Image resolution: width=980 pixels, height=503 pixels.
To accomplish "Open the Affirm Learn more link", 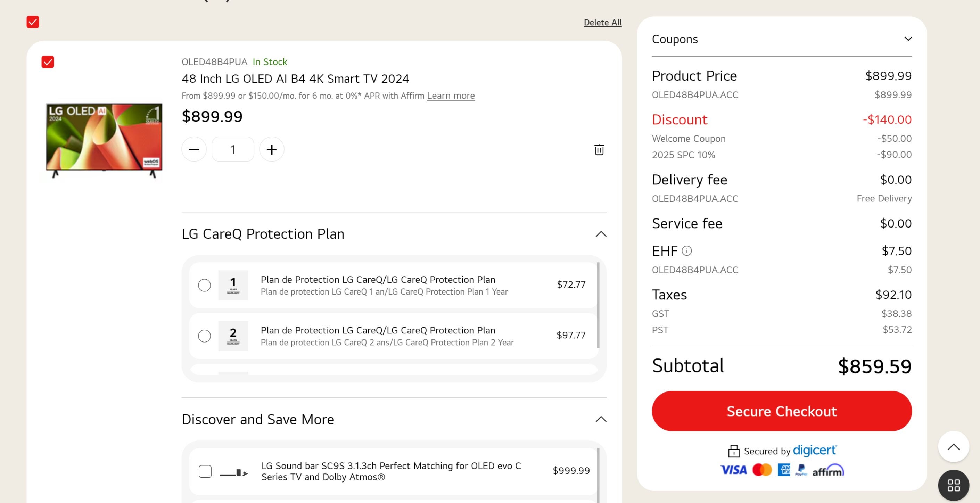I will tap(451, 96).
